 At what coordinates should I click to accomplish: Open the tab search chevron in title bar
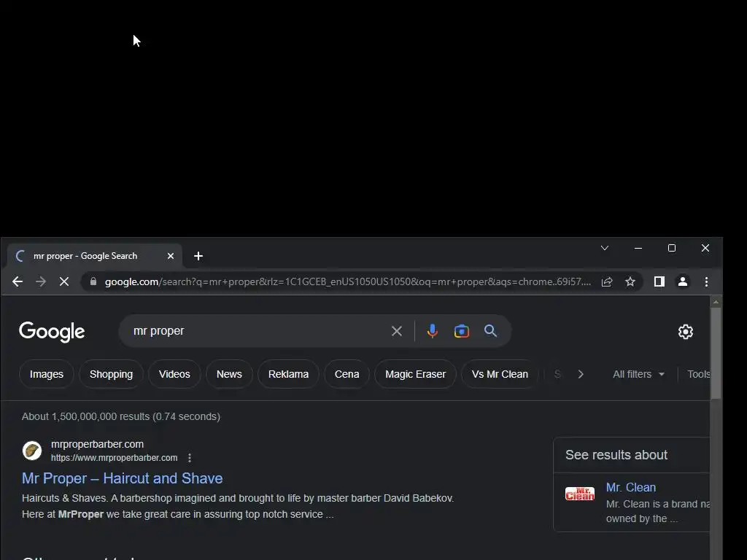click(605, 248)
